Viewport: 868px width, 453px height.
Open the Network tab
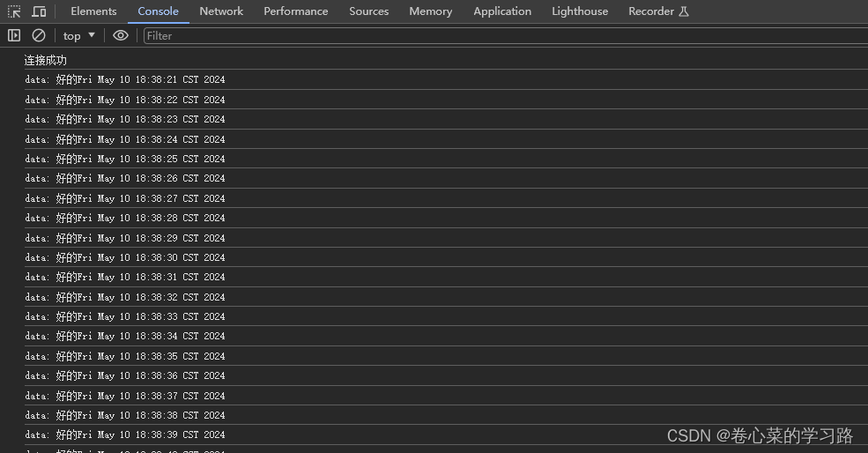[x=221, y=11]
